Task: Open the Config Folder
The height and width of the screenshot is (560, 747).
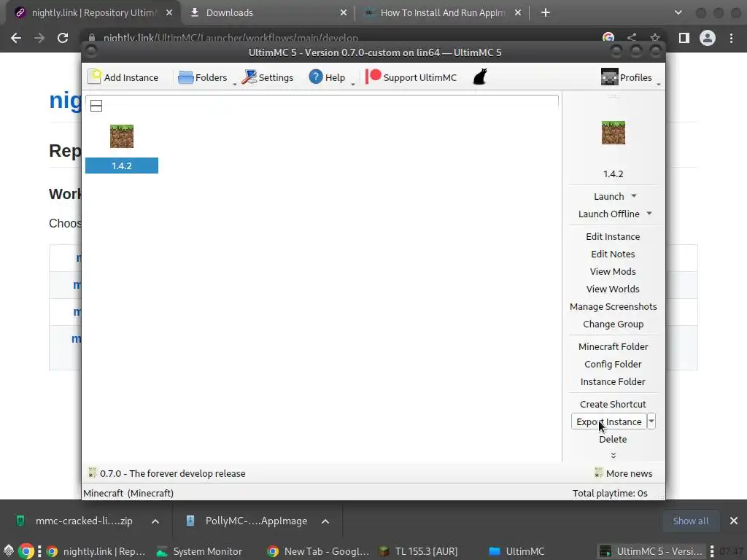Action: coord(613,365)
